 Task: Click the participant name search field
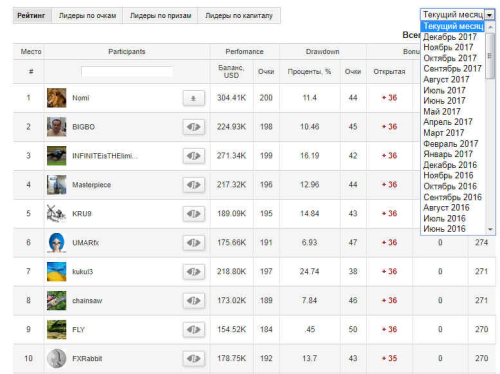point(127,71)
